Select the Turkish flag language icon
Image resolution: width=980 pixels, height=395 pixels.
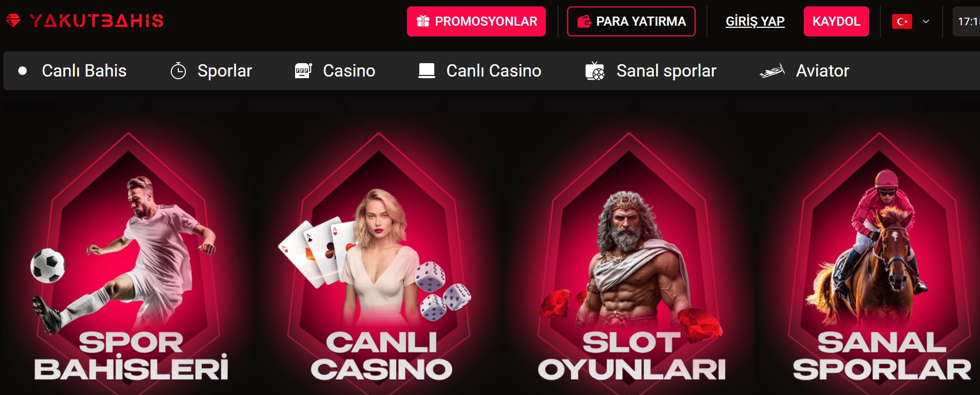click(x=902, y=21)
